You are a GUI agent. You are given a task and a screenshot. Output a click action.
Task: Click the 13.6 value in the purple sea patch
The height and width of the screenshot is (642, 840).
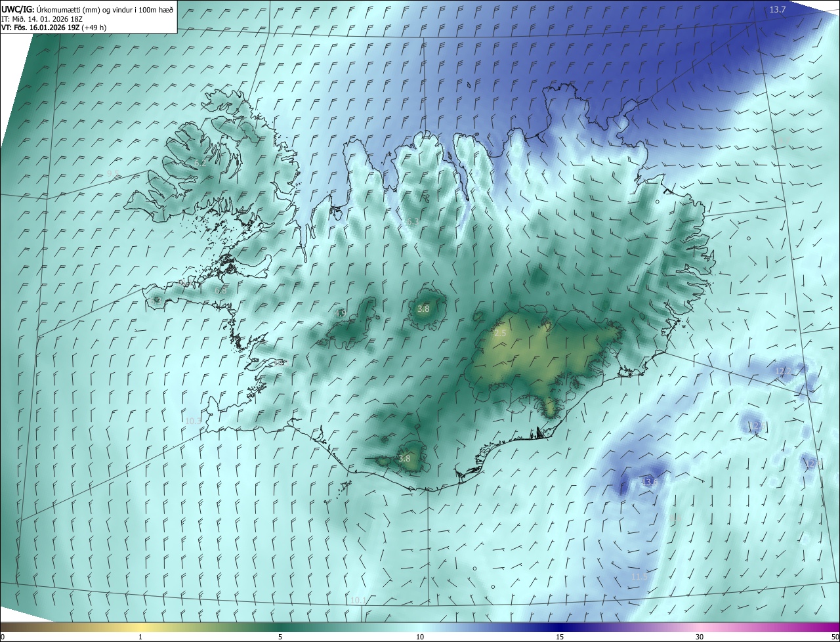[649, 482]
